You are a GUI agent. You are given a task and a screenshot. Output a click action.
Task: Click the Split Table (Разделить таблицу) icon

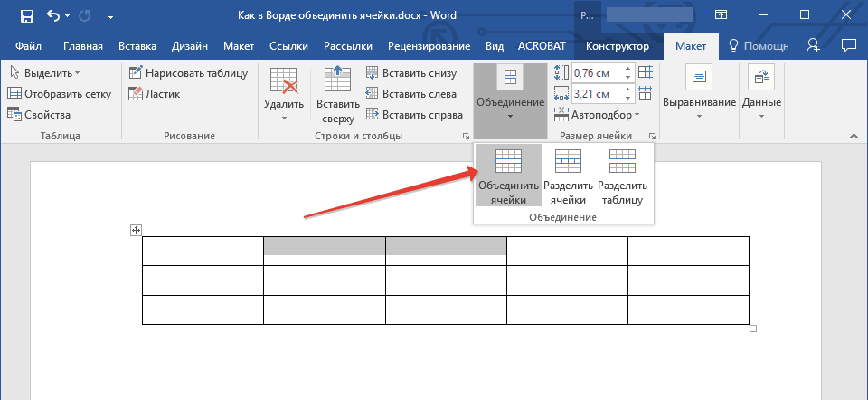621,162
